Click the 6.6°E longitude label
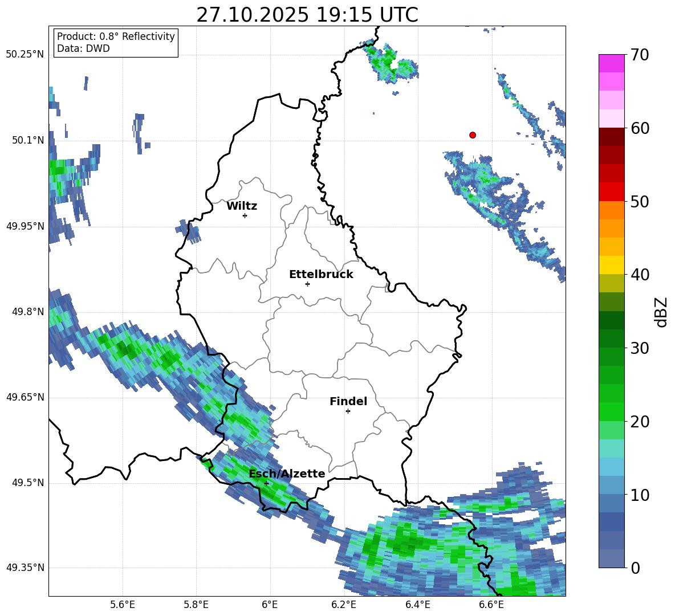The height and width of the screenshot is (616, 675). [x=491, y=605]
